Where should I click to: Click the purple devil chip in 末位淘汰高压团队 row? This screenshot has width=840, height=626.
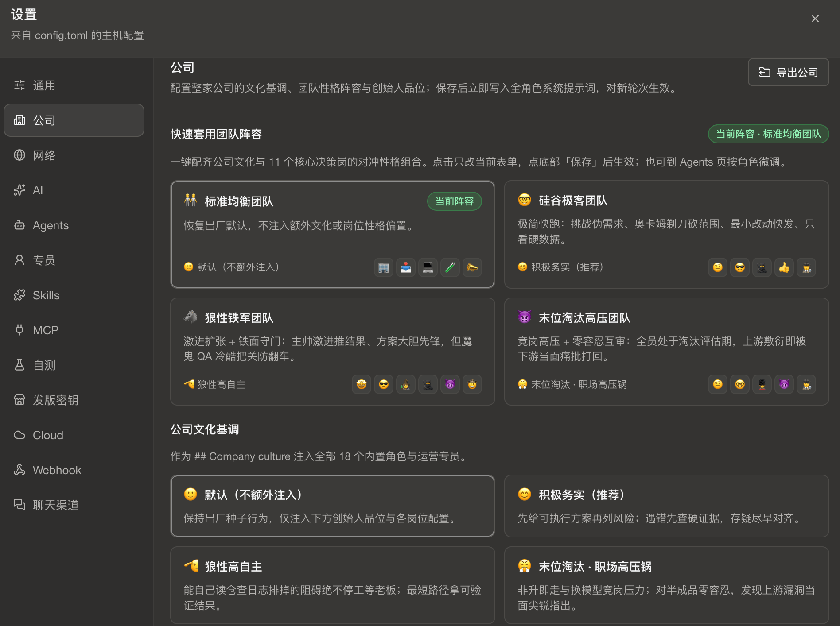(784, 384)
